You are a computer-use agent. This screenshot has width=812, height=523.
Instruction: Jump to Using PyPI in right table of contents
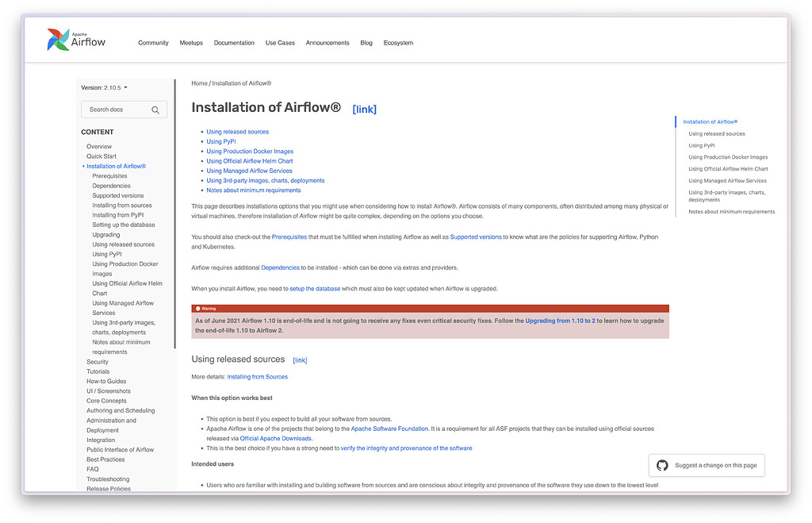pyautogui.click(x=701, y=145)
